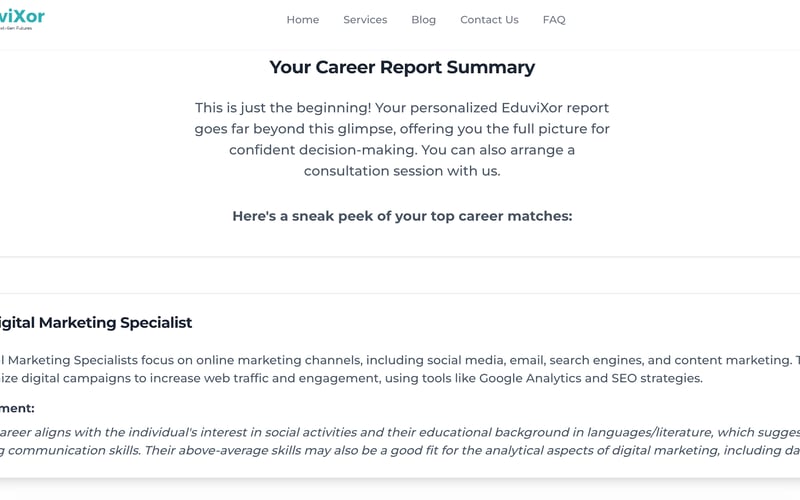Navigate to Contact Us
The height and width of the screenshot is (500, 800).
pos(489,19)
